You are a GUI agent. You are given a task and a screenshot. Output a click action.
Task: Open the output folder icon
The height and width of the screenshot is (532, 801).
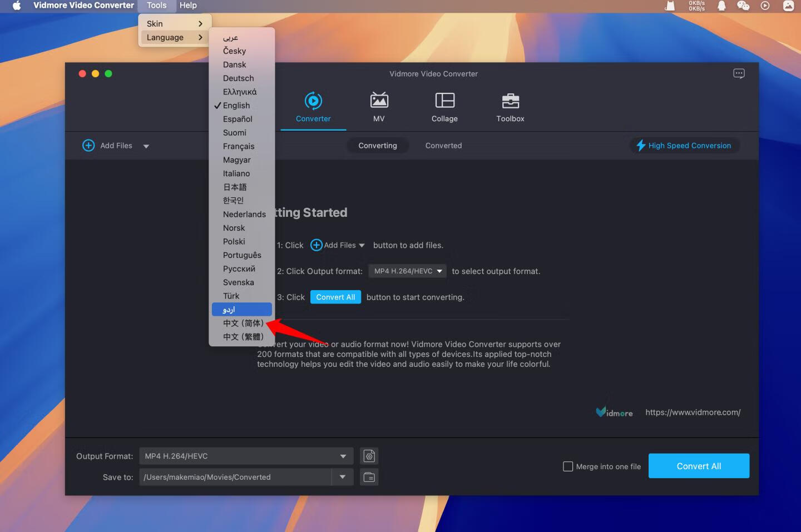coord(369,477)
